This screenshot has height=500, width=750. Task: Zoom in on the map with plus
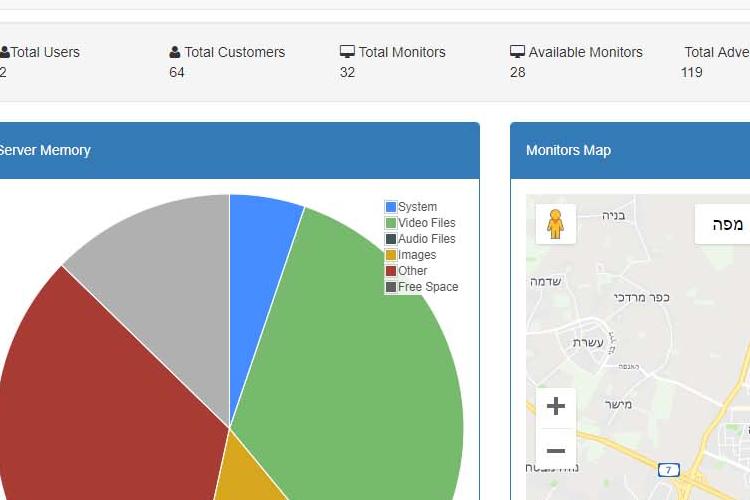(556, 406)
